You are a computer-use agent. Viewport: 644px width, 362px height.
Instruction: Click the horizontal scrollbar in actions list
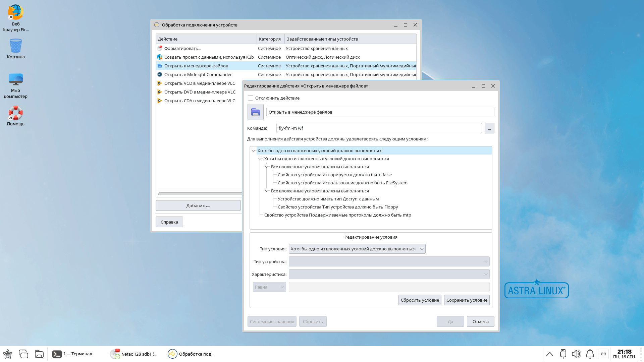click(x=200, y=194)
